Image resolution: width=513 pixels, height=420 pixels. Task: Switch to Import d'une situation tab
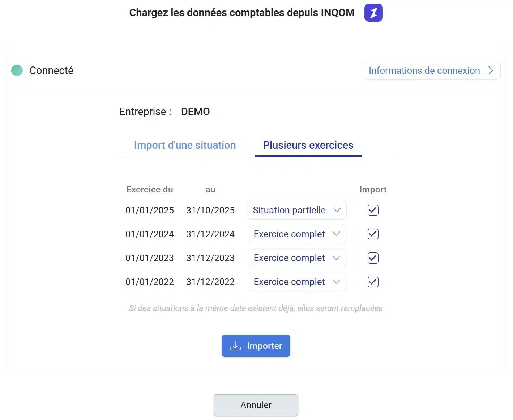tap(185, 145)
